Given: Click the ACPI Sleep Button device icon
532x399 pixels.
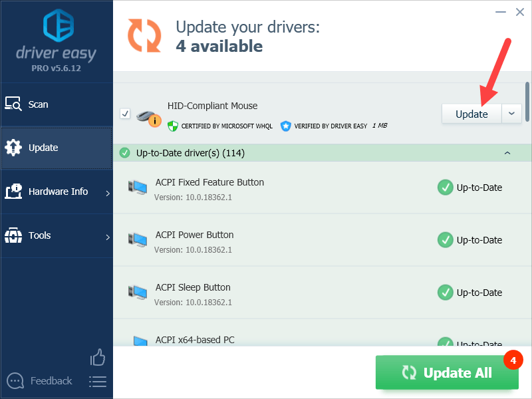Looking at the screenshot, I should click(x=138, y=293).
